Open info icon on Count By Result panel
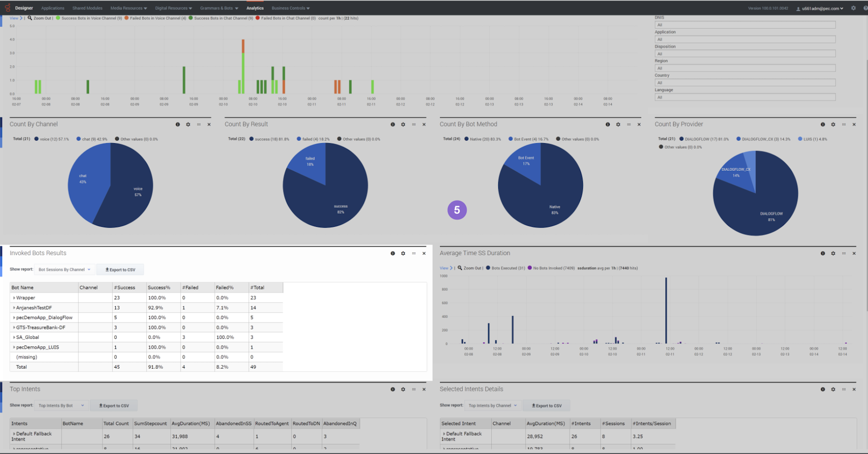Viewport: 868px width, 454px height. [x=393, y=124]
